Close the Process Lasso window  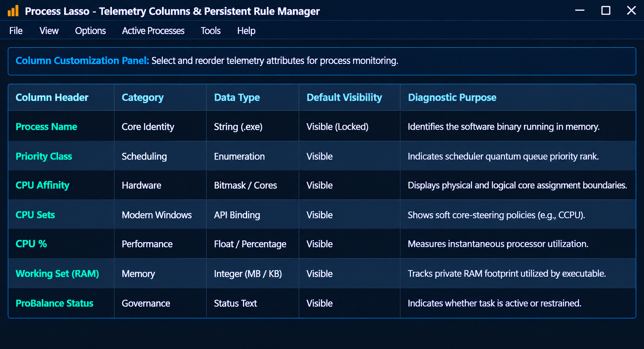click(x=632, y=11)
